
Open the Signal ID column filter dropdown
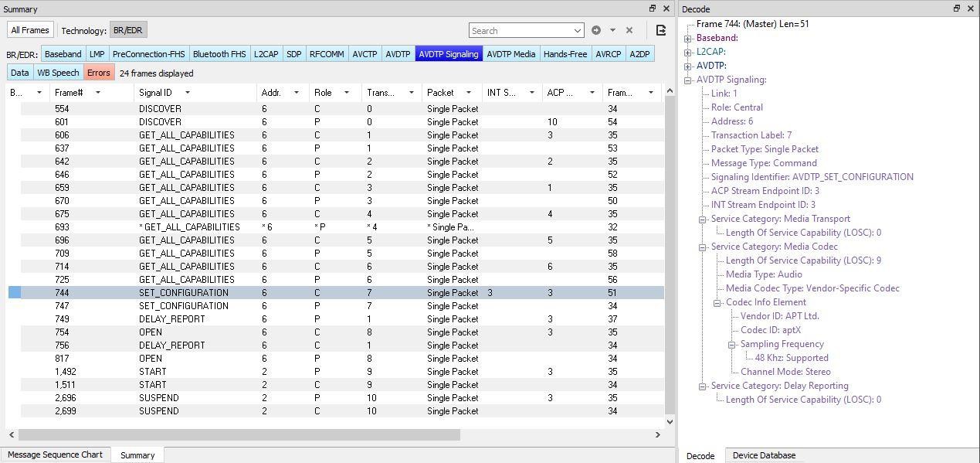[x=187, y=93]
